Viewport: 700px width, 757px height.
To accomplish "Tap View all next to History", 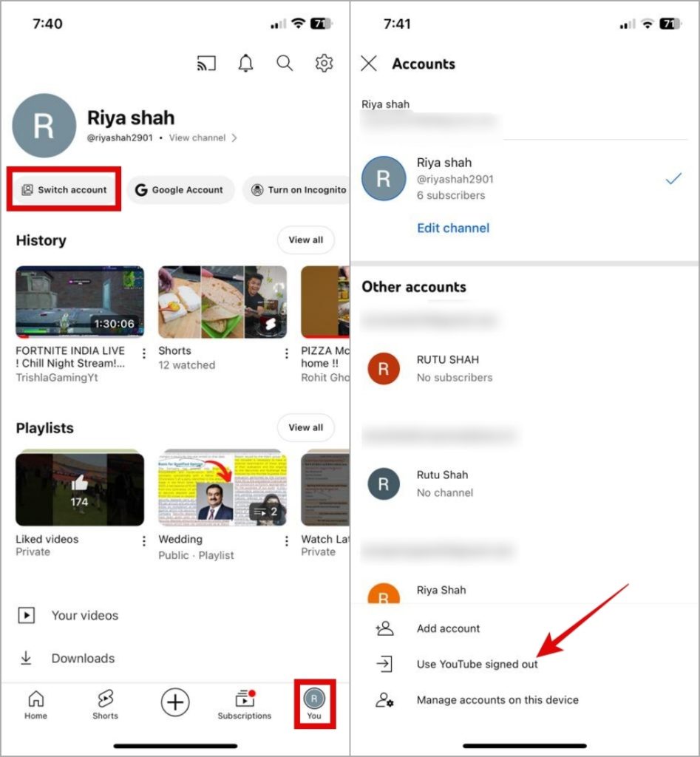I will click(305, 240).
